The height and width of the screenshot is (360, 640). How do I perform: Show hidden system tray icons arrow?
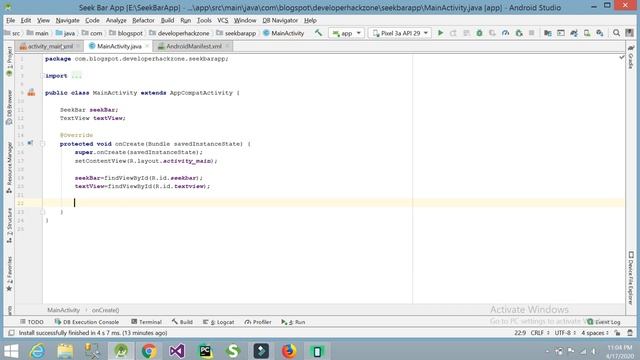547,351
